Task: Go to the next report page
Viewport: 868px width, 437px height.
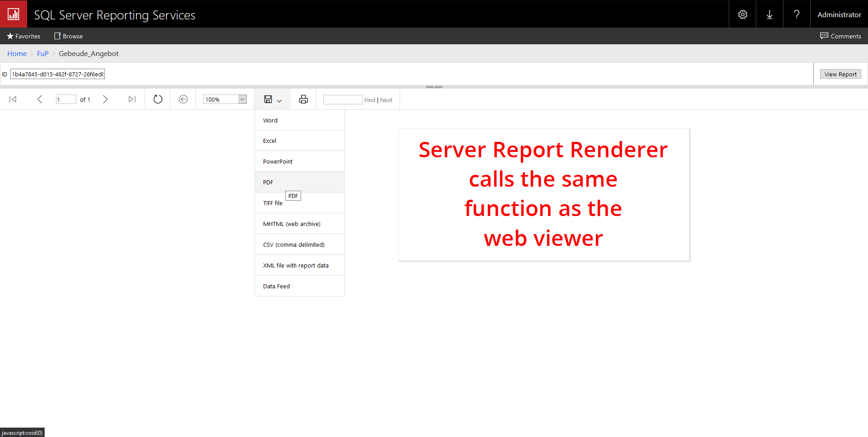Action: (x=105, y=99)
